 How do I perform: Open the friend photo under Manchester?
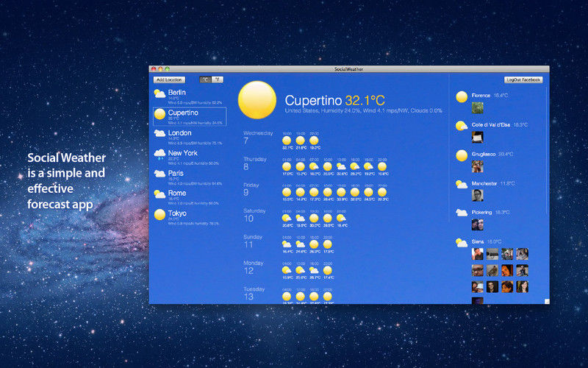477,195
